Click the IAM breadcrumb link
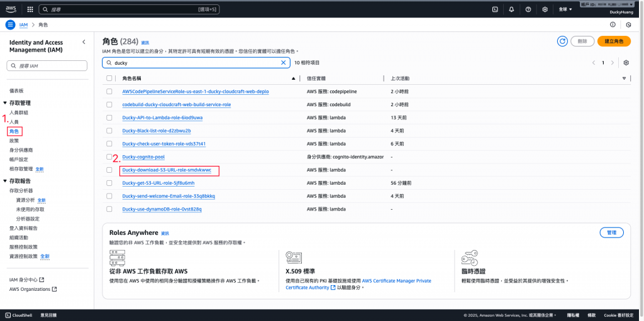Image resolution: width=644 pixels, height=321 pixels. point(24,24)
